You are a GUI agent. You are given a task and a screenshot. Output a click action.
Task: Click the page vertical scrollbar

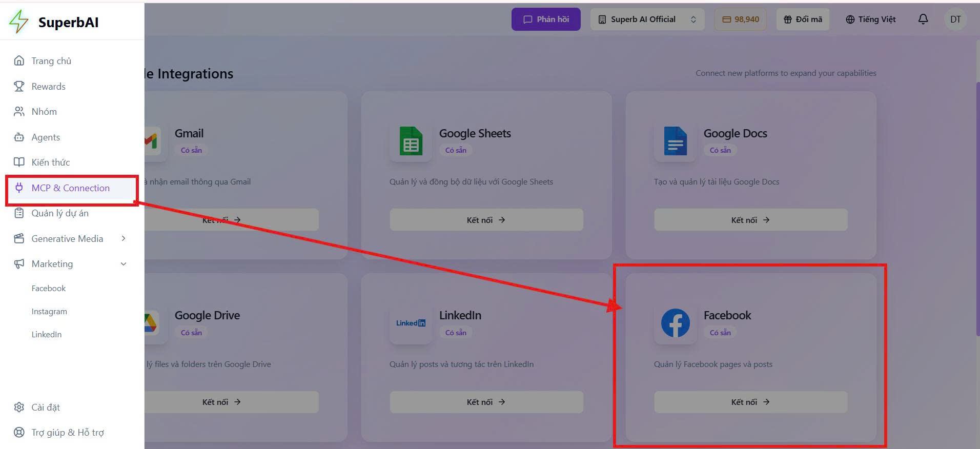[x=977, y=209]
